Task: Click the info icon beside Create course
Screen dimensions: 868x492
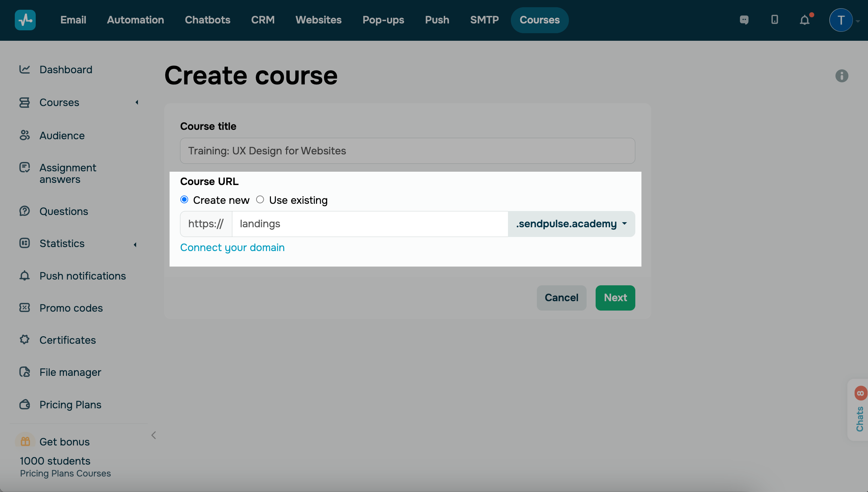Action: click(x=842, y=76)
